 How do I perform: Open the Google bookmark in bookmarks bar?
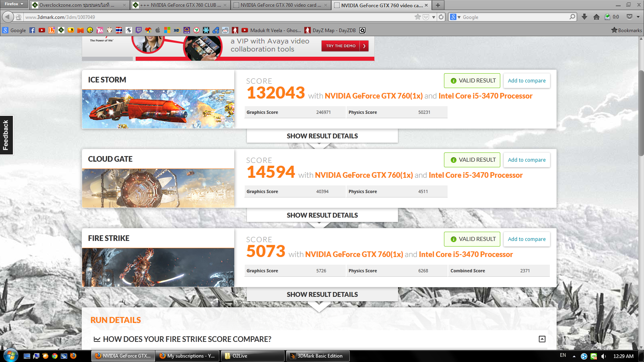pyautogui.click(x=14, y=30)
